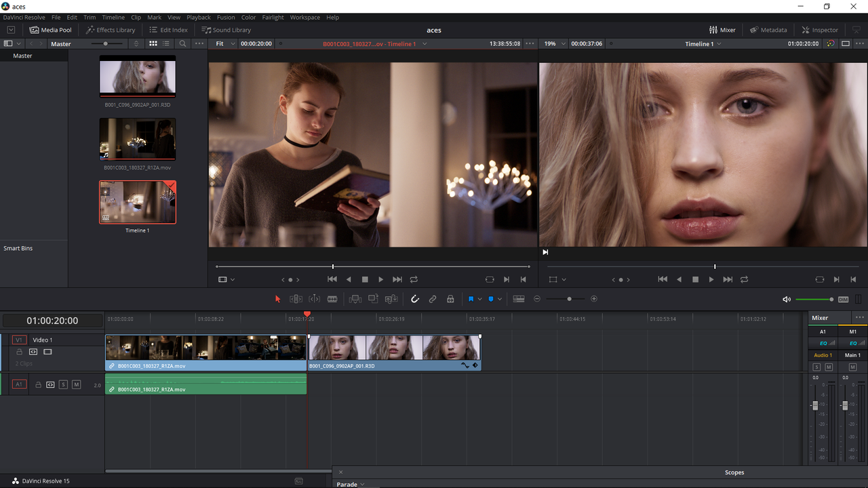Image resolution: width=868 pixels, height=488 pixels.
Task: Open the Effects Library panel
Action: (111, 30)
